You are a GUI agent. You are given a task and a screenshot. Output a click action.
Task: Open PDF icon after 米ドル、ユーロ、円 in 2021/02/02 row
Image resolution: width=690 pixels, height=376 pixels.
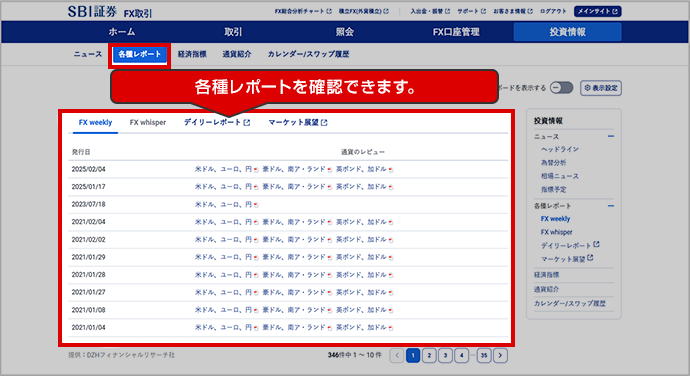pos(256,240)
